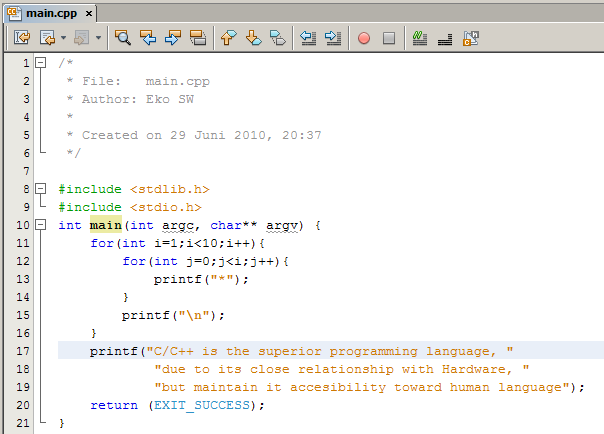Click printf("\n") on line 15
This screenshot has width=604, height=434.
[x=173, y=315]
